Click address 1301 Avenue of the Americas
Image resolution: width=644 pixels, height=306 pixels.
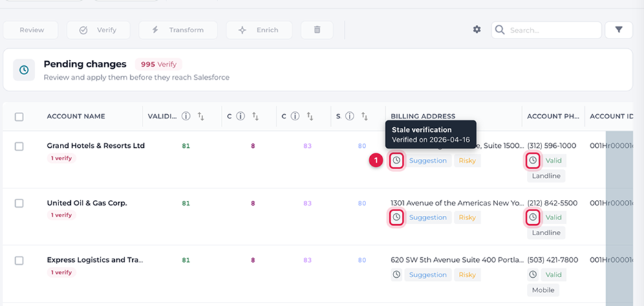[x=457, y=203]
